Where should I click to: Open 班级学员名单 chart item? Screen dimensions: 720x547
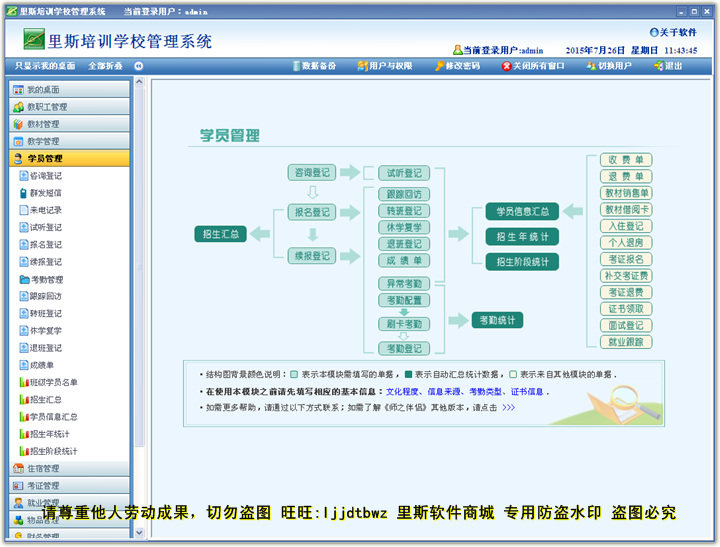click(49, 382)
